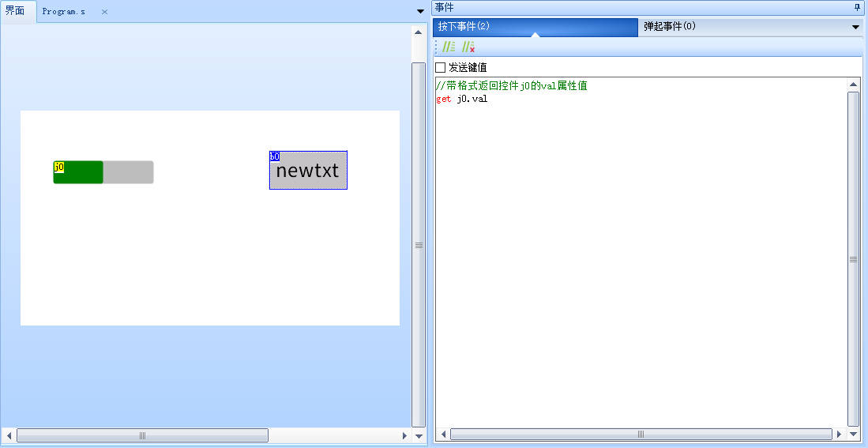Image resolution: width=868 pixels, height=448 pixels.
Task: Select the j0 progress bar component
Action: (103, 172)
